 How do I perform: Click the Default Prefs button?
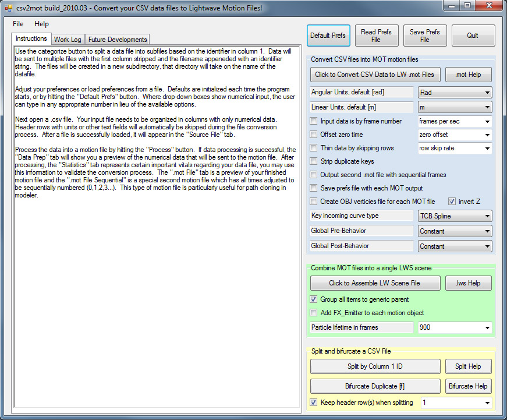(328, 36)
